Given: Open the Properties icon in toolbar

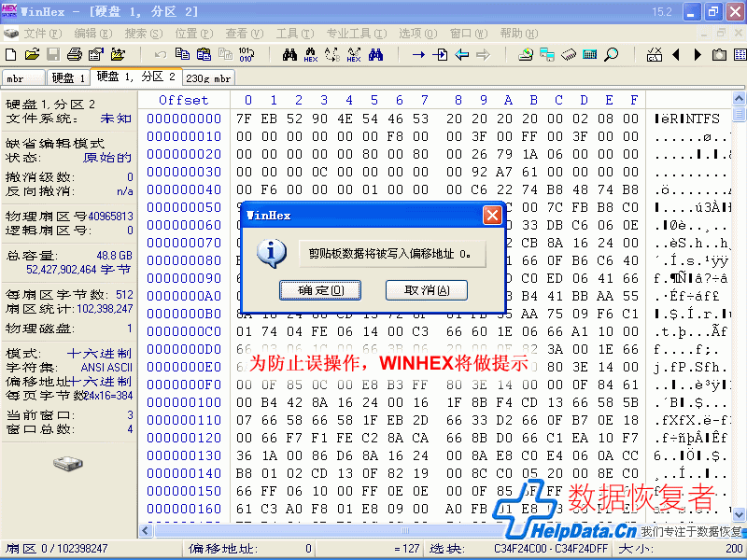Looking at the screenshot, I should point(96,54).
